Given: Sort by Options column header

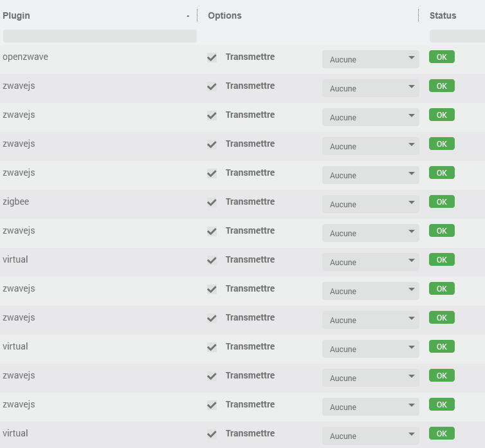Looking at the screenshot, I should pos(224,15).
